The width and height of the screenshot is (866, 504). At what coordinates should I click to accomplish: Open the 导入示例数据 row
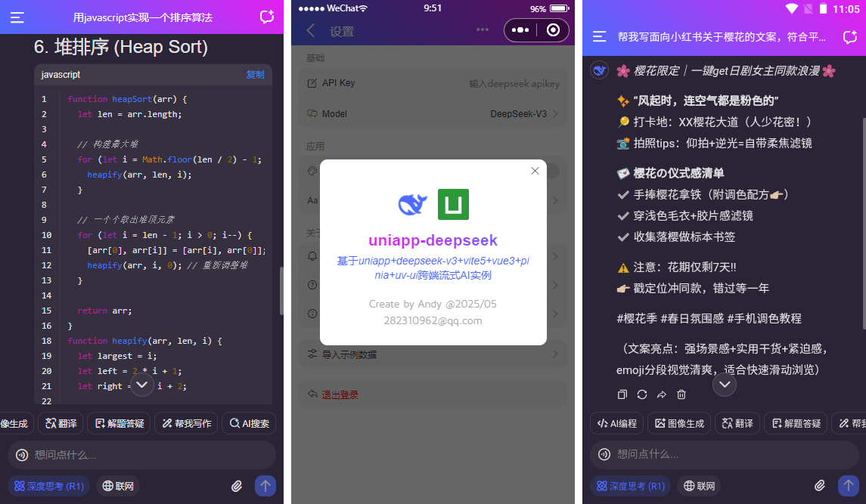(x=433, y=354)
